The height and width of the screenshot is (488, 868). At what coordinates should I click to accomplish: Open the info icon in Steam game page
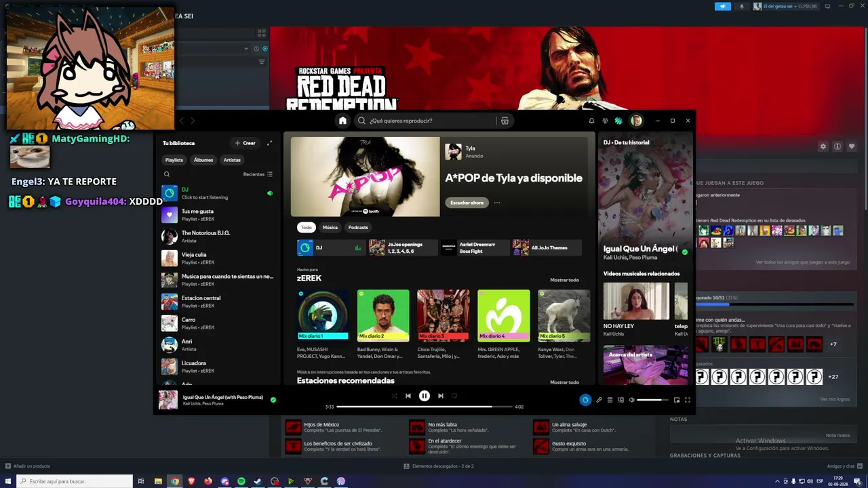(x=837, y=146)
